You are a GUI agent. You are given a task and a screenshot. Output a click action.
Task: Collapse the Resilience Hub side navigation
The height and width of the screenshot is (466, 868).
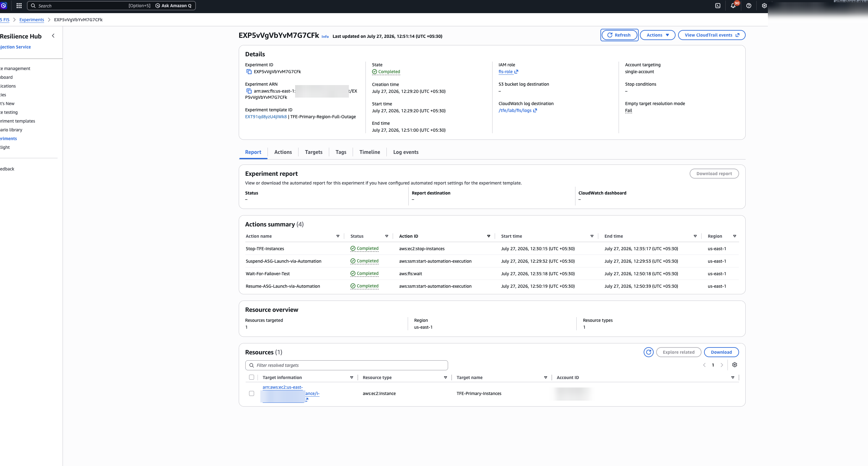click(53, 36)
